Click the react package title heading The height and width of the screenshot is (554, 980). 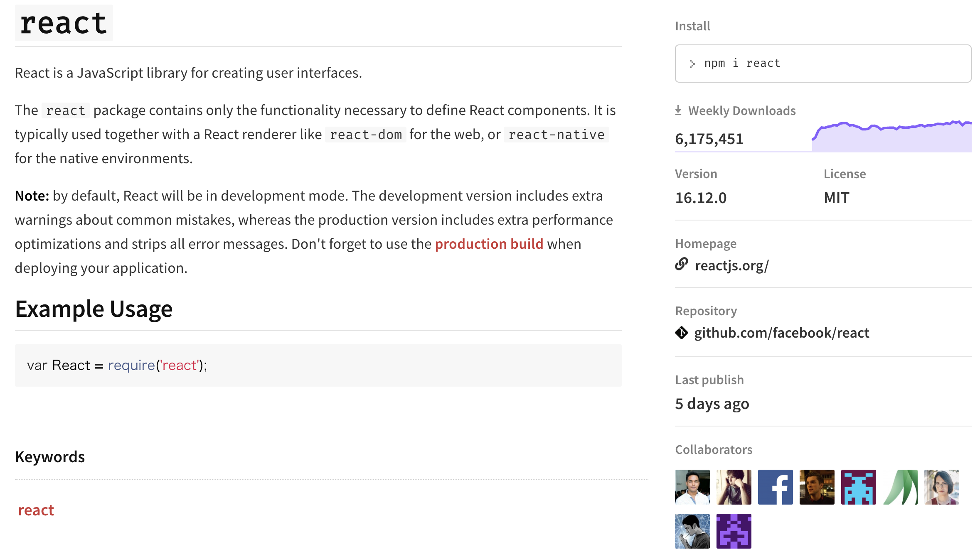63,23
